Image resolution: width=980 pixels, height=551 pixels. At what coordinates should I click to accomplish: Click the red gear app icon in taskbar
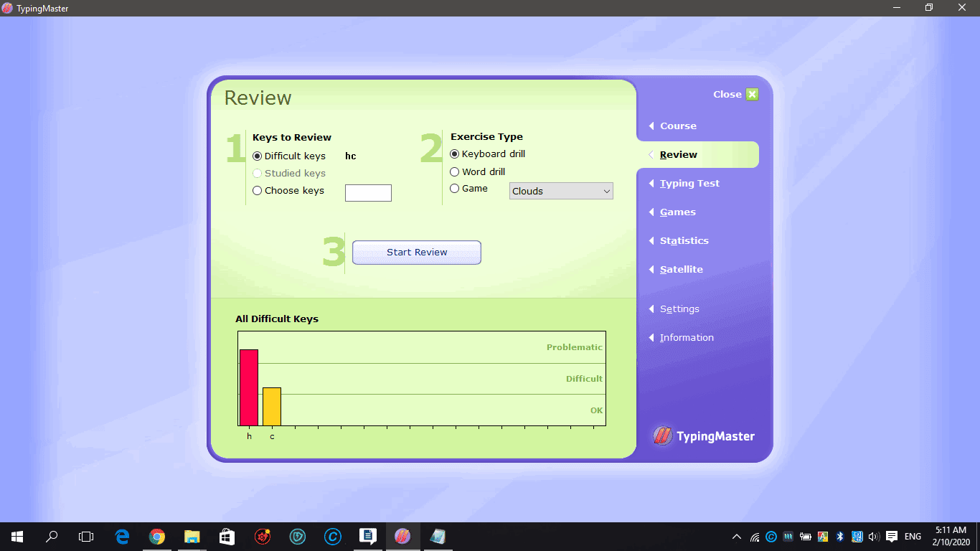[x=263, y=536]
